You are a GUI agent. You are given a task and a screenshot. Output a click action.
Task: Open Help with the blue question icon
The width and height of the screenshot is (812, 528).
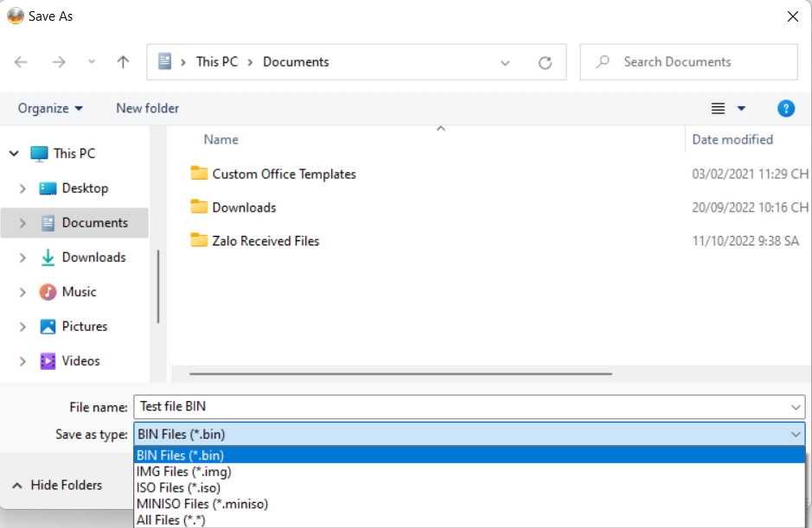tap(785, 108)
